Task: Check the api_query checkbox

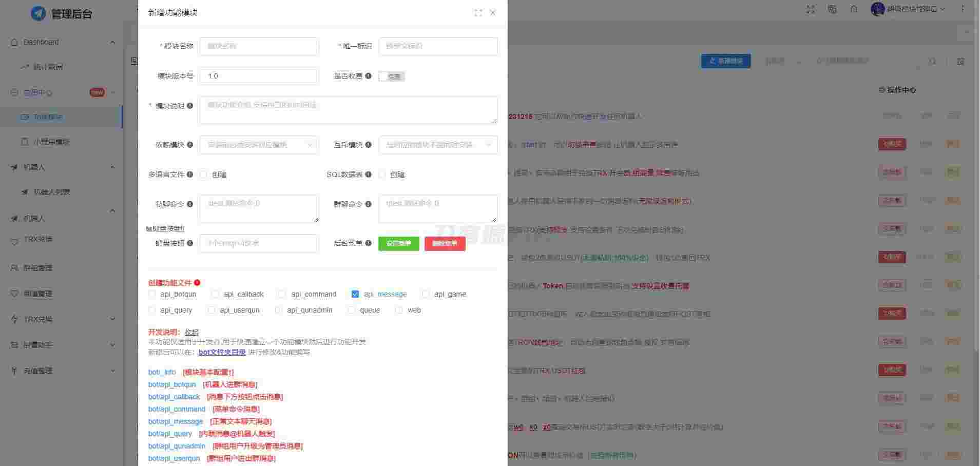Action: 152,310
